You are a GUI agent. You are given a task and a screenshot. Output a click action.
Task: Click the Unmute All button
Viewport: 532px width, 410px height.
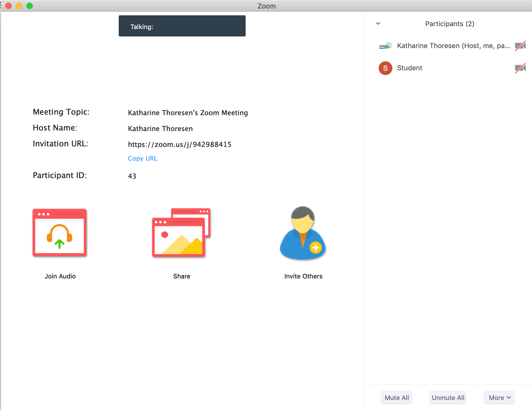pos(448,397)
